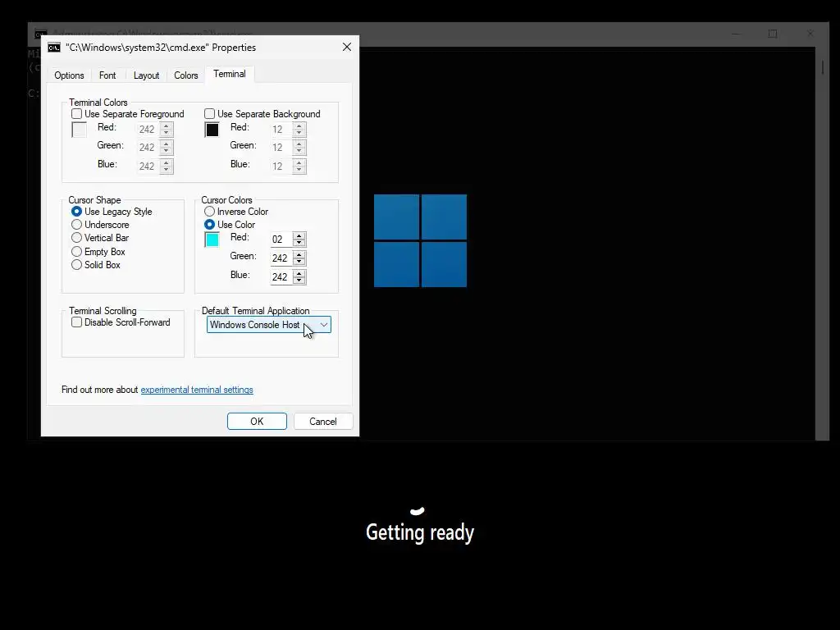Click the foreground color swatch
This screenshot has height=630, width=840.
click(x=80, y=130)
